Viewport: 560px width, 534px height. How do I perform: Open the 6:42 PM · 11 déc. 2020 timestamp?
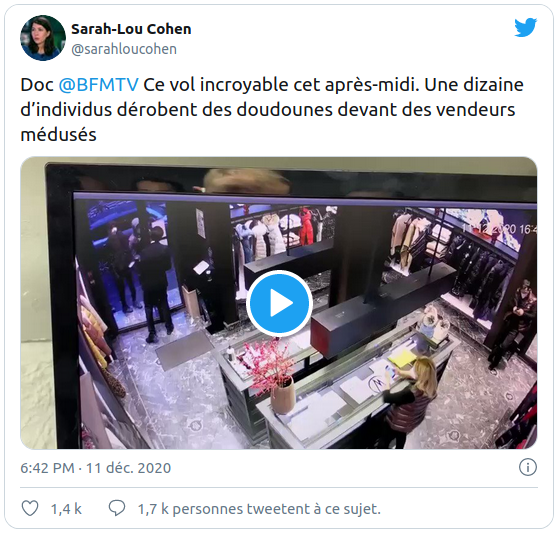pyautogui.click(x=96, y=468)
